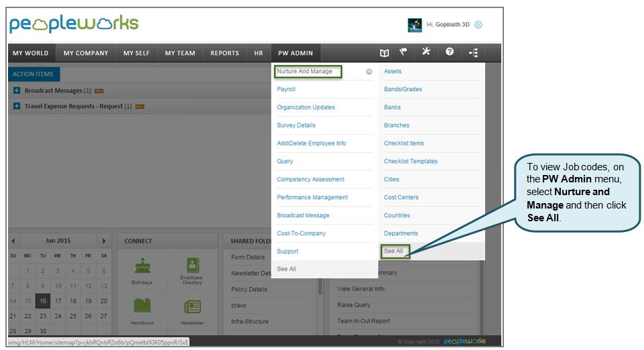
Task: Open Infra-Structure shared folder
Action: [250, 322]
